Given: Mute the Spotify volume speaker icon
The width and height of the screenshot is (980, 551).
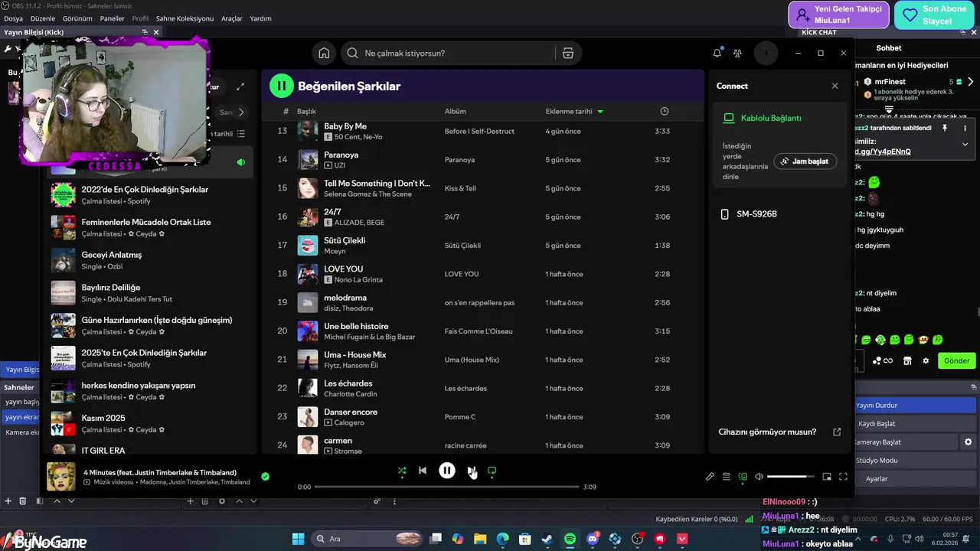Looking at the screenshot, I should 759,477.
